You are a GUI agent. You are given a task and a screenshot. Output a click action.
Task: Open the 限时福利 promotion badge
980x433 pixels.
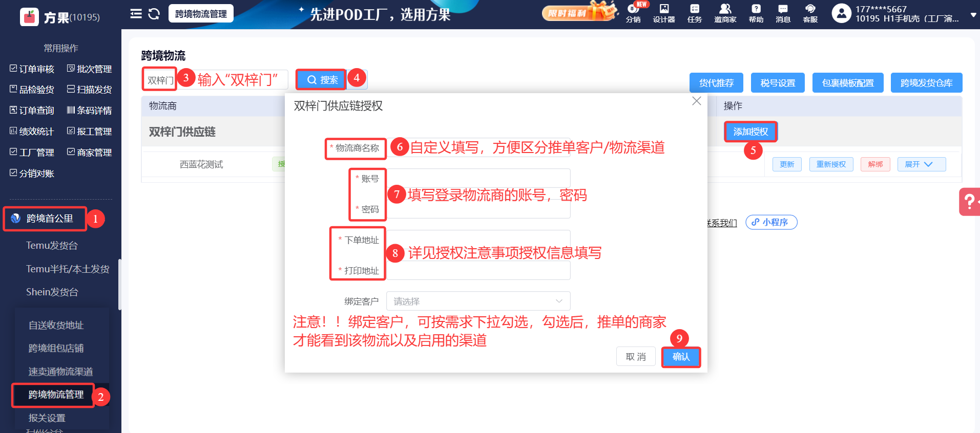click(579, 12)
